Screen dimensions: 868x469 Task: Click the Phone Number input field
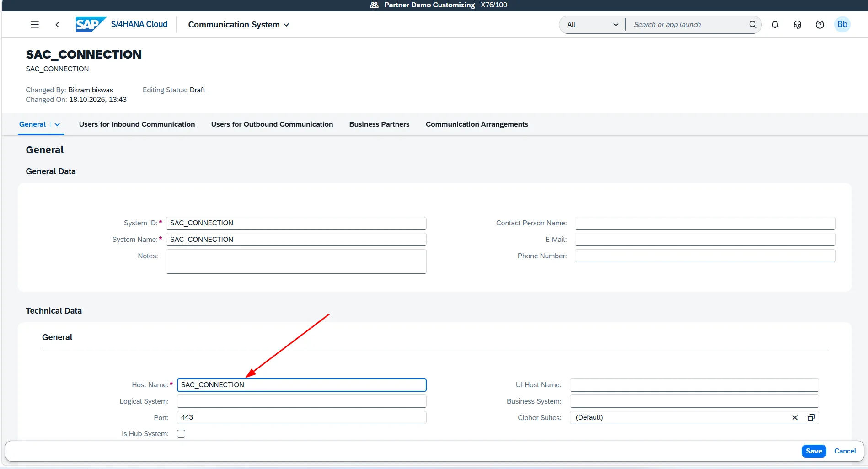click(705, 256)
